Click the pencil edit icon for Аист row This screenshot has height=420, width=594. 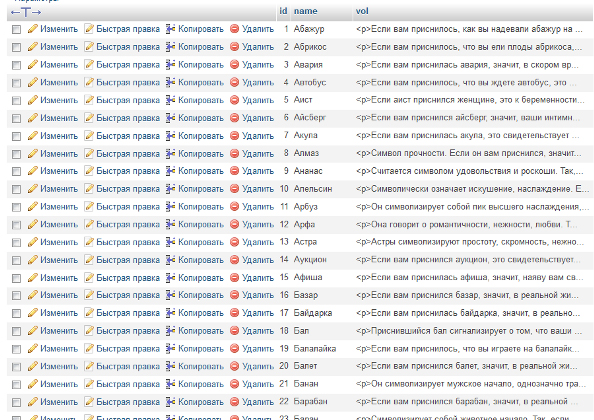point(33,100)
